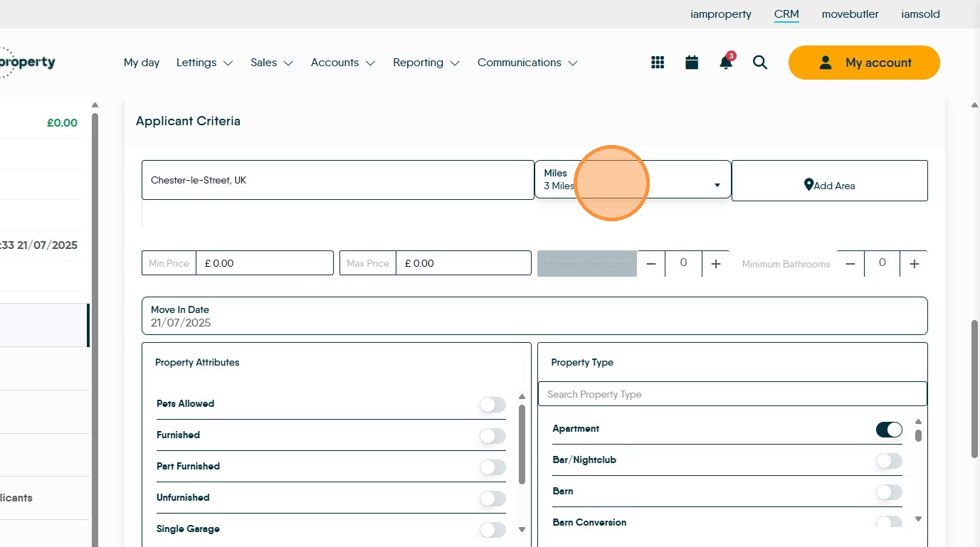Switch to the movebutler tab
This screenshot has width=980, height=547.
pyautogui.click(x=850, y=14)
